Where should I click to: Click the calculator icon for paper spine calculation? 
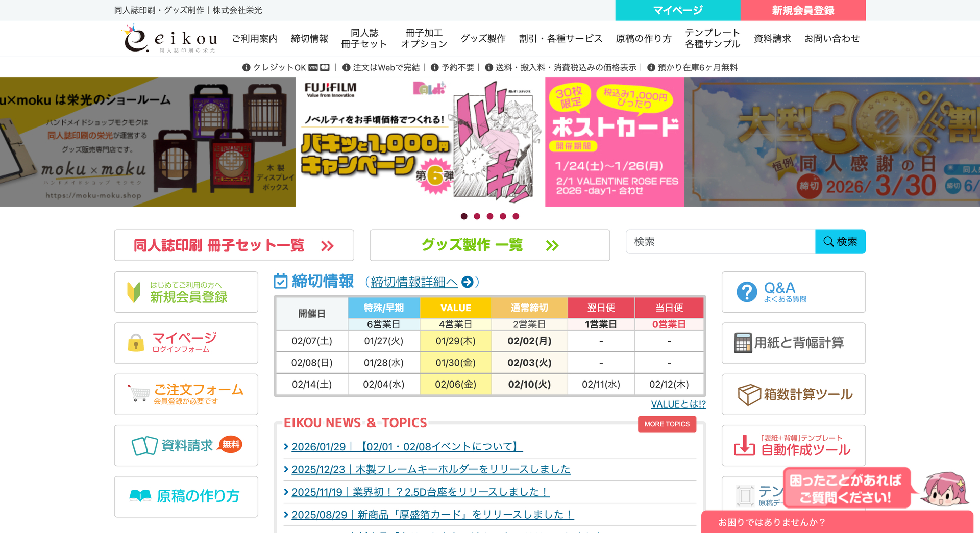pyautogui.click(x=743, y=343)
